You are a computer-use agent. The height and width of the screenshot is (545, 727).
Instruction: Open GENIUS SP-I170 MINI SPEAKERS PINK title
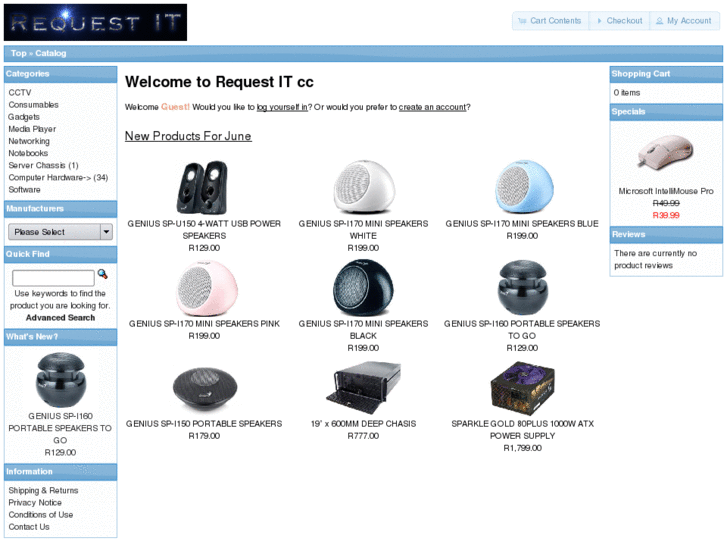[204, 324]
